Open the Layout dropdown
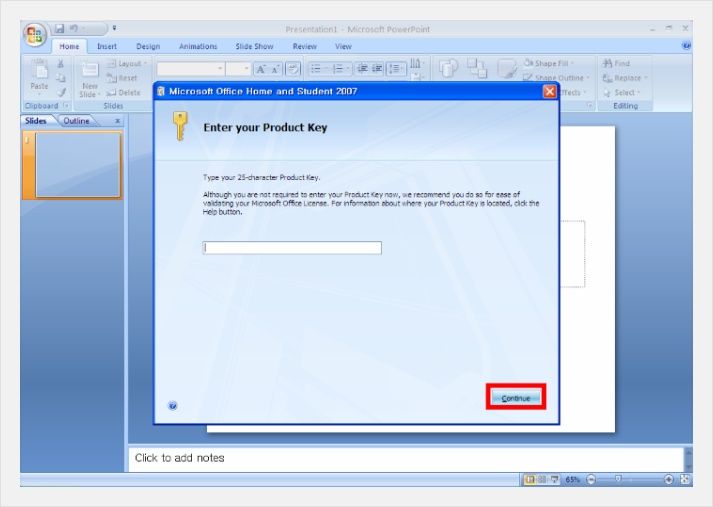Viewport: 713px width, 507px height. coord(127,64)
